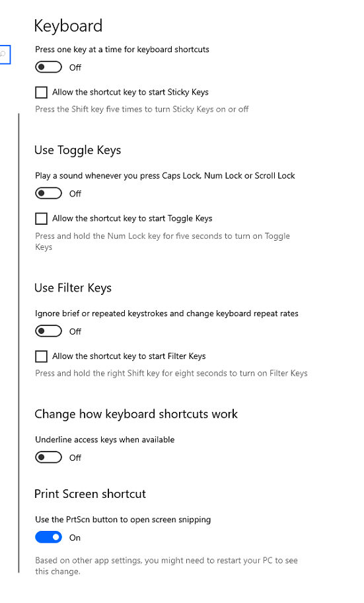Click the restart your PC note text
364x603 pixels.
pyautogui.click(x=166, y=566)
